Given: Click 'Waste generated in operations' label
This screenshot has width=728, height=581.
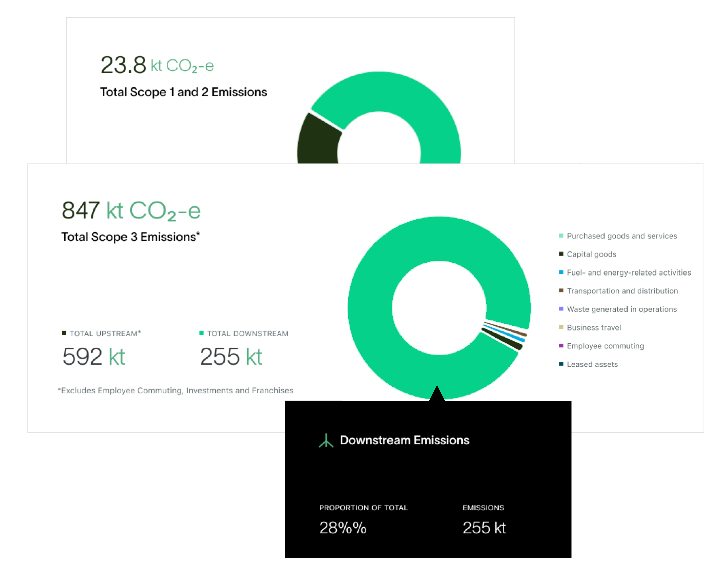Looking at the screenshot, I should 622,309.
